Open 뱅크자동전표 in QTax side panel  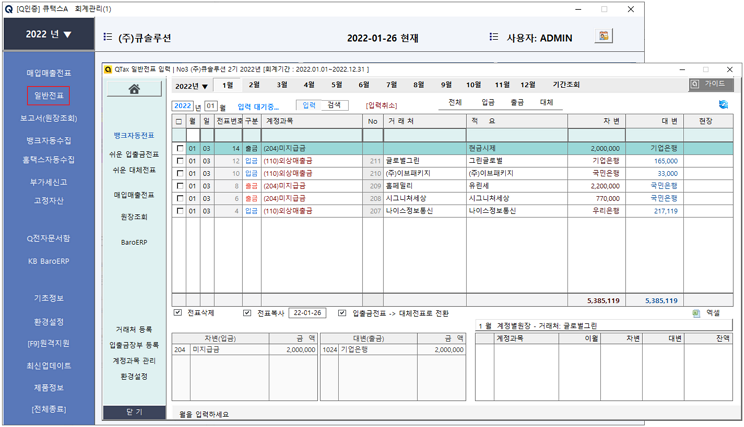tap(134, 136)
